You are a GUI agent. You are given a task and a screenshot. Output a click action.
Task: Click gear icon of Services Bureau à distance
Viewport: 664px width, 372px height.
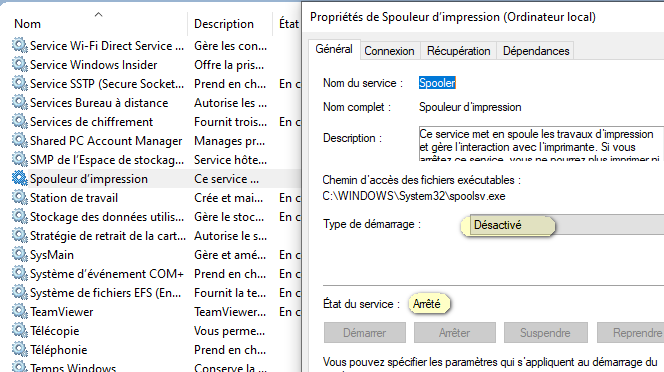pyautogui.click(x=19, y=103)
